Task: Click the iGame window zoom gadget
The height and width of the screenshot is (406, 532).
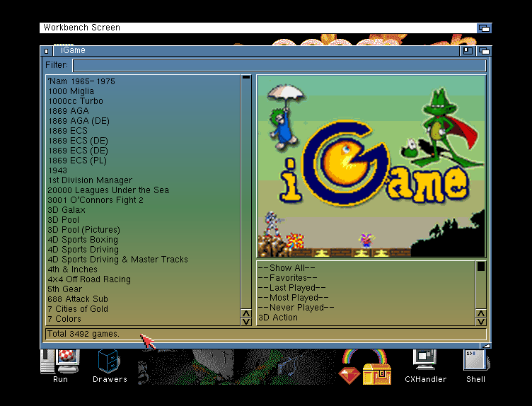Action: [x=468, y=51]
